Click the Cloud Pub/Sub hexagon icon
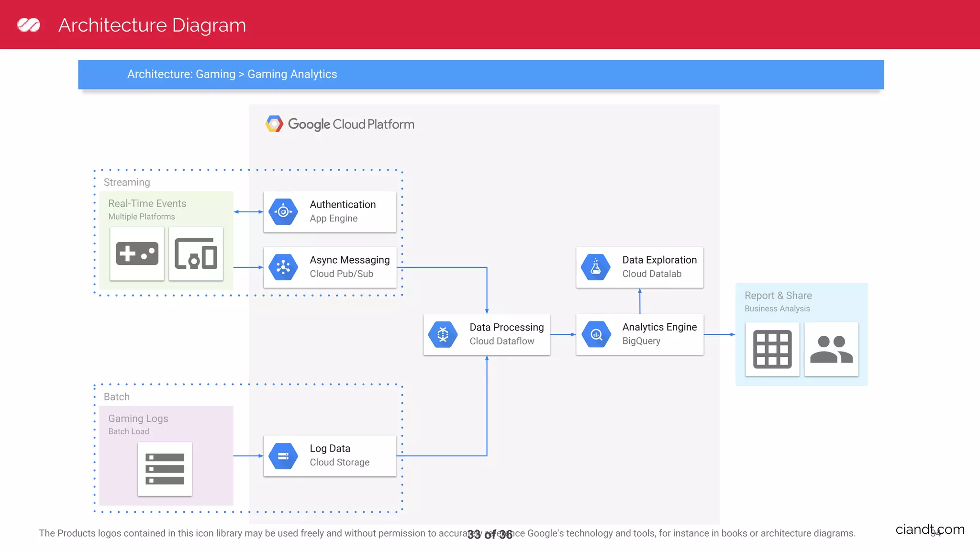980x551 pixels. 283,267
